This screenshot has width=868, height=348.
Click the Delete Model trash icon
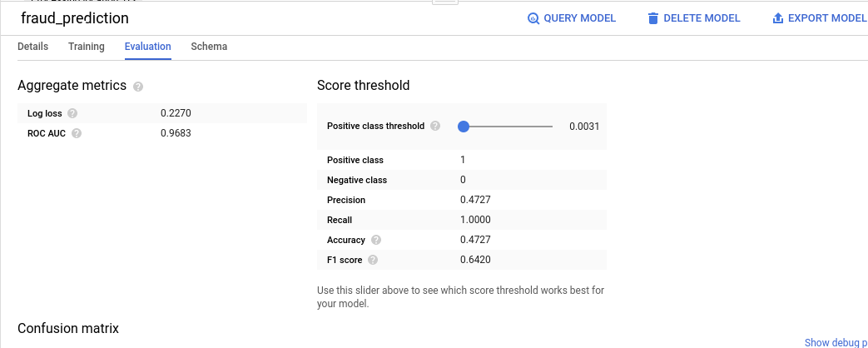coord(653,18)
